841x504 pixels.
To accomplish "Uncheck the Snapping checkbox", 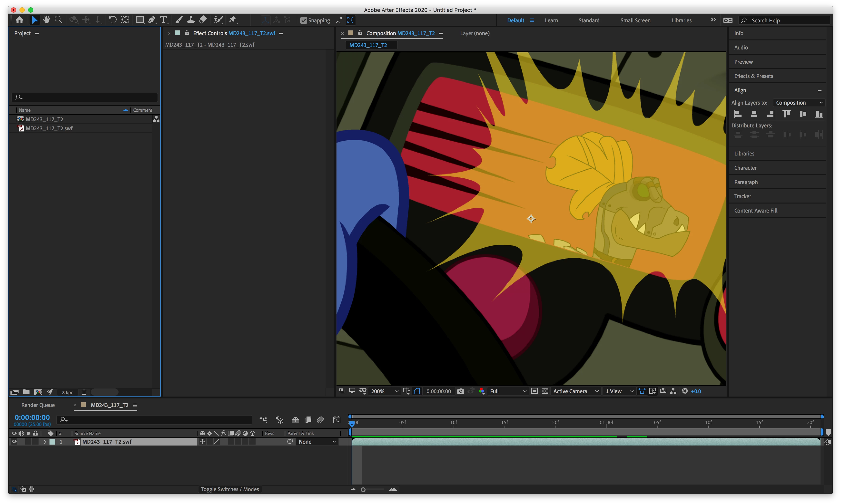I will (x=304, y=20).
